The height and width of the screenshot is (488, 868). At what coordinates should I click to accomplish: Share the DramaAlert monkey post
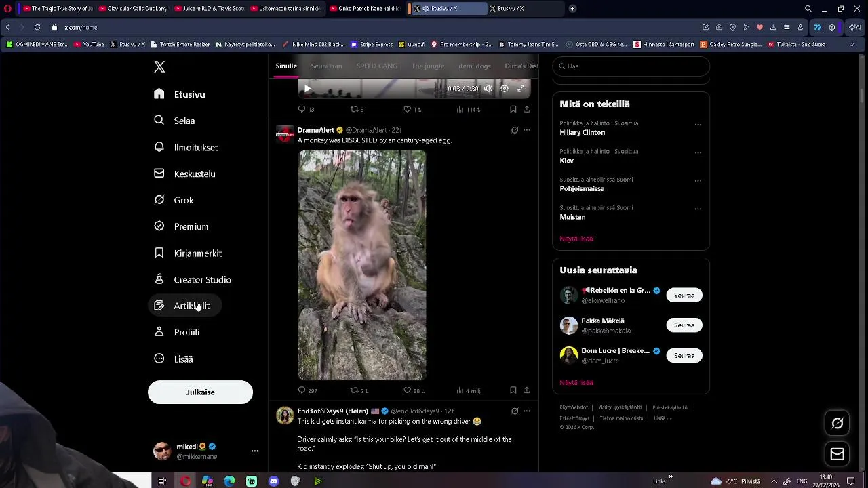pyautogui.click(x=526, y=390)
